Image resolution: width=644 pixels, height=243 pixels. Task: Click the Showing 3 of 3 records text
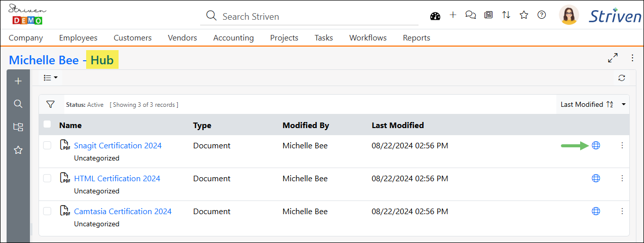click(x=144, y=105)
